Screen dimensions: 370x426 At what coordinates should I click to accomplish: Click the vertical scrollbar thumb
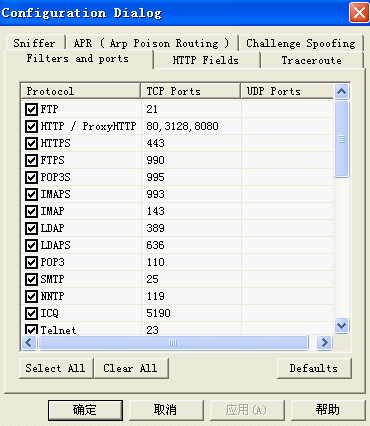[341, 139]
